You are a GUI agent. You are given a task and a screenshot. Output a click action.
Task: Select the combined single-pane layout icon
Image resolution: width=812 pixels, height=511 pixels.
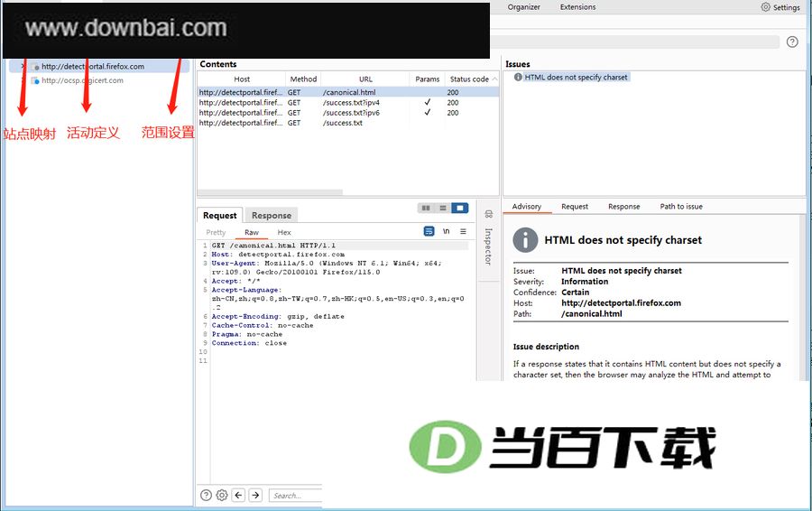click(x=460, y=208)
